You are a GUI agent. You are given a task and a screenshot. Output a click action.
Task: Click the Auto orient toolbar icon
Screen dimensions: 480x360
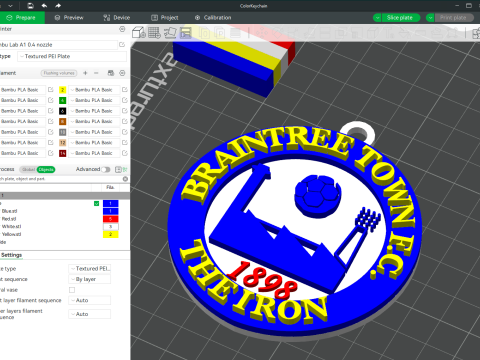(170, 33)
